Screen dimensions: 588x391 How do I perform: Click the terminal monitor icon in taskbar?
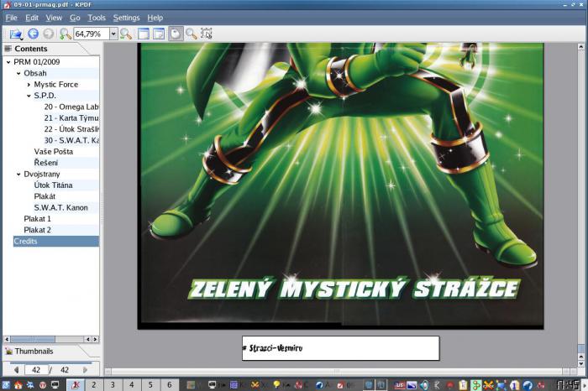pyautogui.click(x=55, y=385)
